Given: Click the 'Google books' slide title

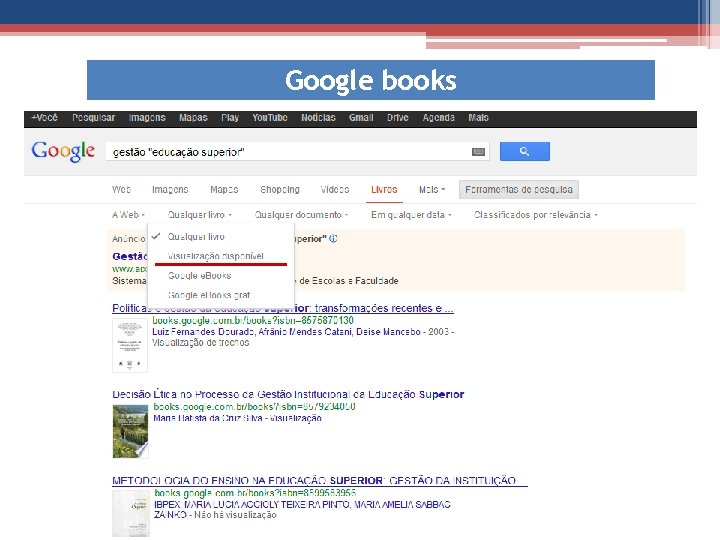Looking at the screenshot, I should click(371, 80).
